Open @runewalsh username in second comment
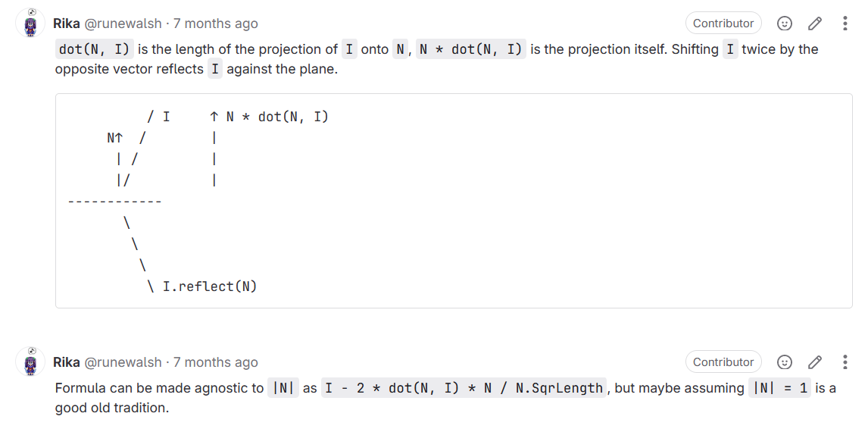Viewport: 868px width, 432px height. click(123, 362)
